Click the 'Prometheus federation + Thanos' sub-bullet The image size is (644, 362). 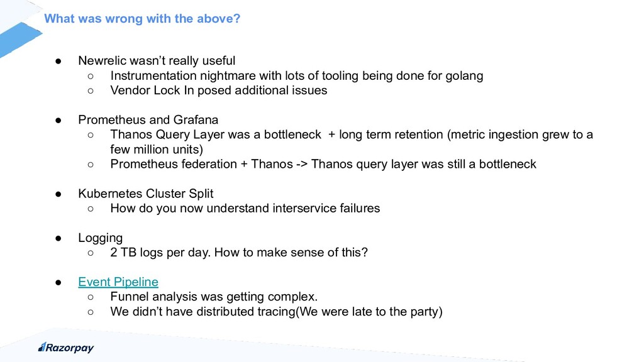coord(323,164)
